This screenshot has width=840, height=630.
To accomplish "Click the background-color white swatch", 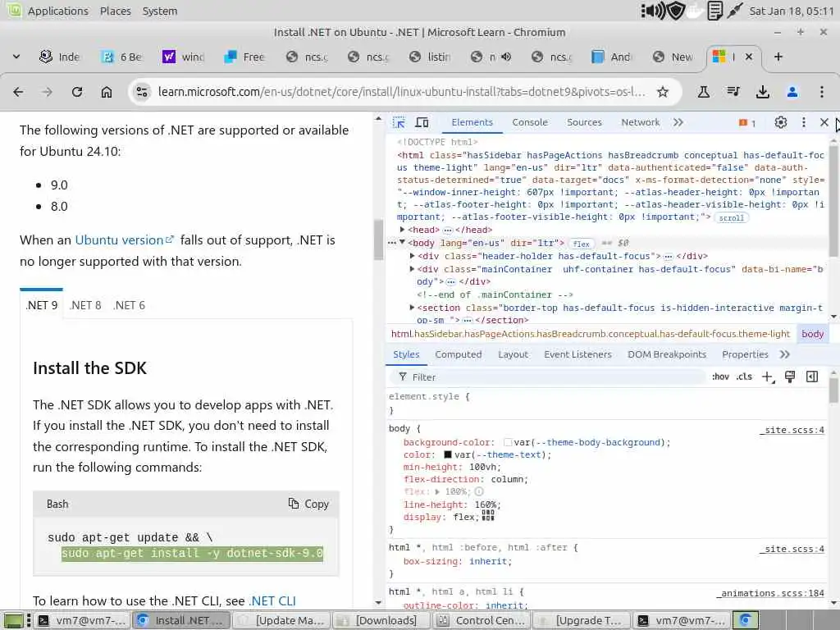I will (x=507, y=442).
